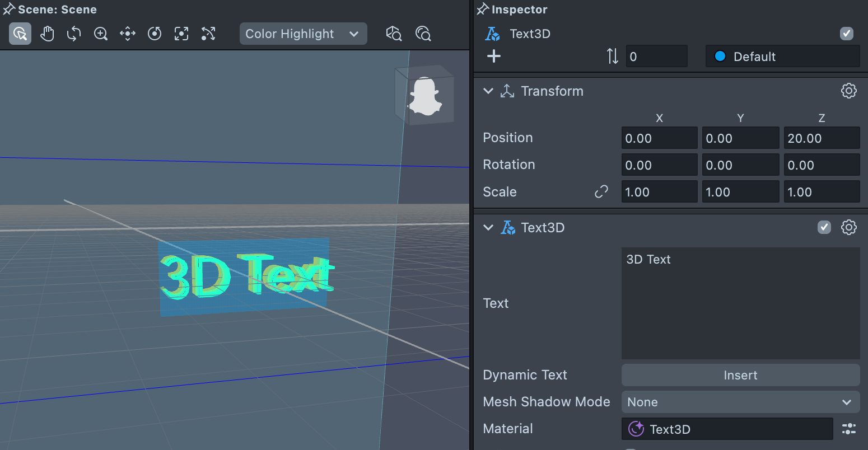Select the arrow Select tool in Scene toolbar
This screenshot has height=450, width=868.
tap(20, 34)
